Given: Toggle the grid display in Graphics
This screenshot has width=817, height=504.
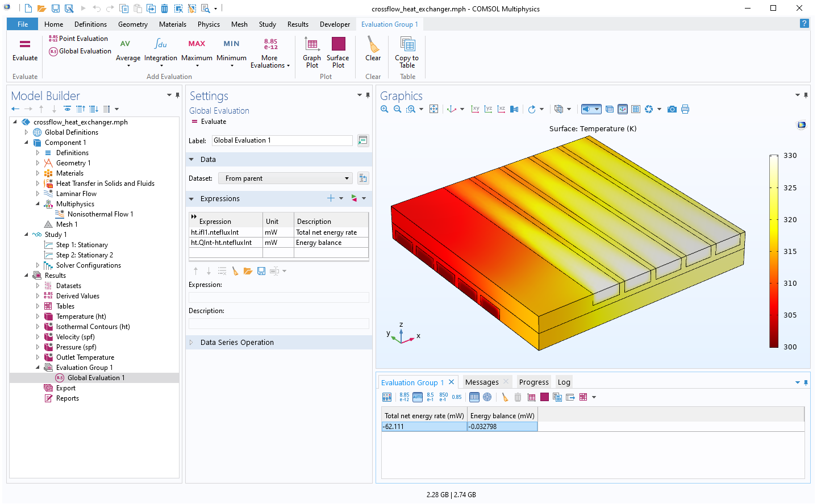Looking at the screenshot, I should point(636,109).
